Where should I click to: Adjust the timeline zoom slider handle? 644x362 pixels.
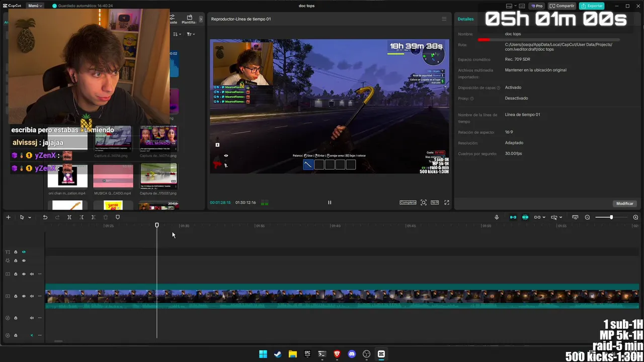point(611,217)
